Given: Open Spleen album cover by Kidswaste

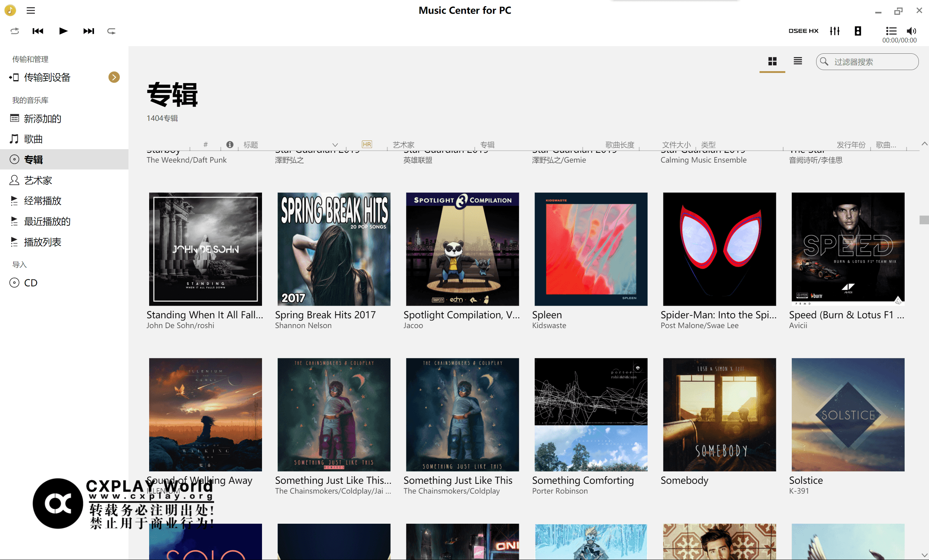Looking at the screenshot, I should tap(591, 249).
